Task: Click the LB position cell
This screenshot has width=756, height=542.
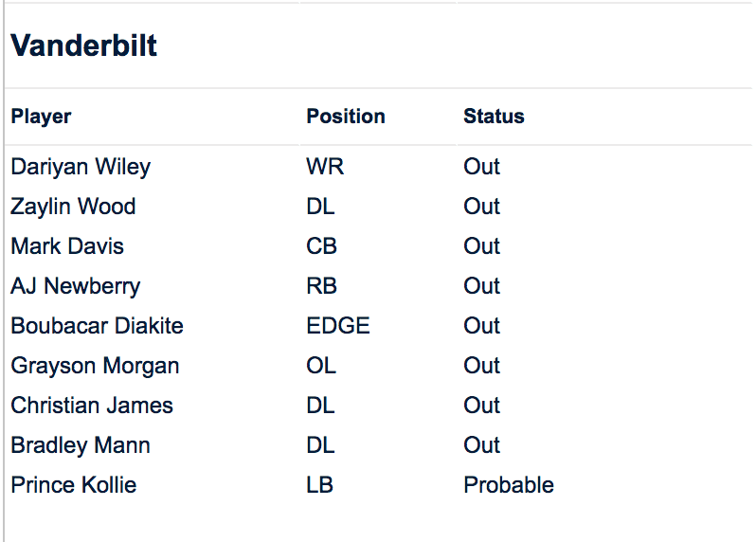Action: tap(320, 485)
